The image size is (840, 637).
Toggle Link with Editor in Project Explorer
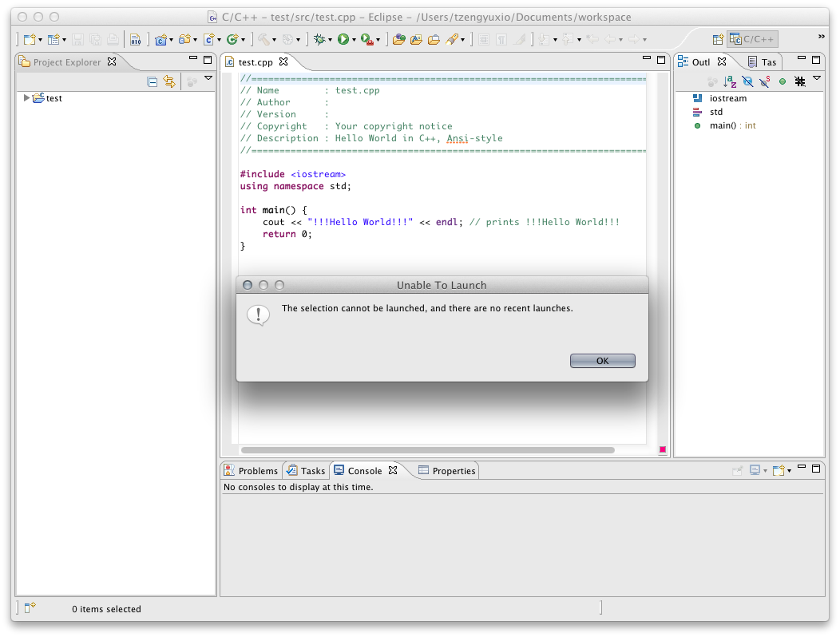[x=169, y=81]
